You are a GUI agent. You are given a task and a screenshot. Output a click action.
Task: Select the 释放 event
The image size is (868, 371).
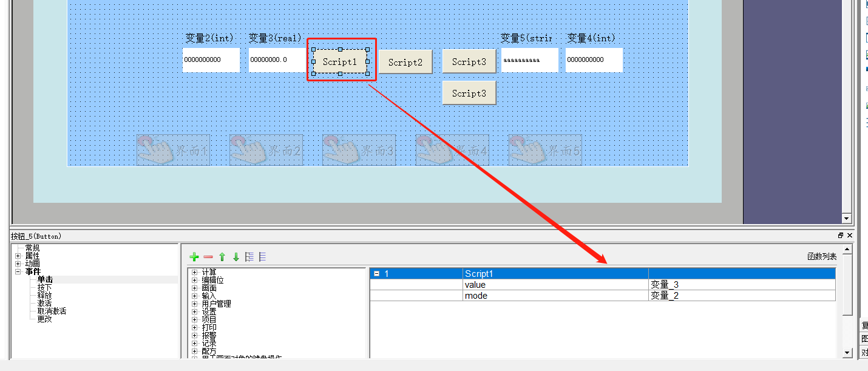click(45, 295)
